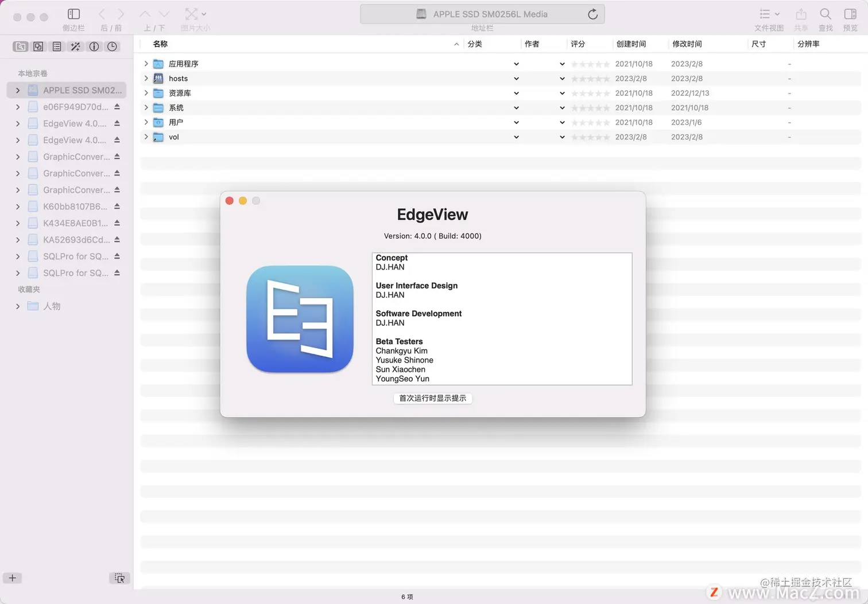This screenshot has width=868, height=604.
Task: Click the 共享 share icon
Action: 801,14
